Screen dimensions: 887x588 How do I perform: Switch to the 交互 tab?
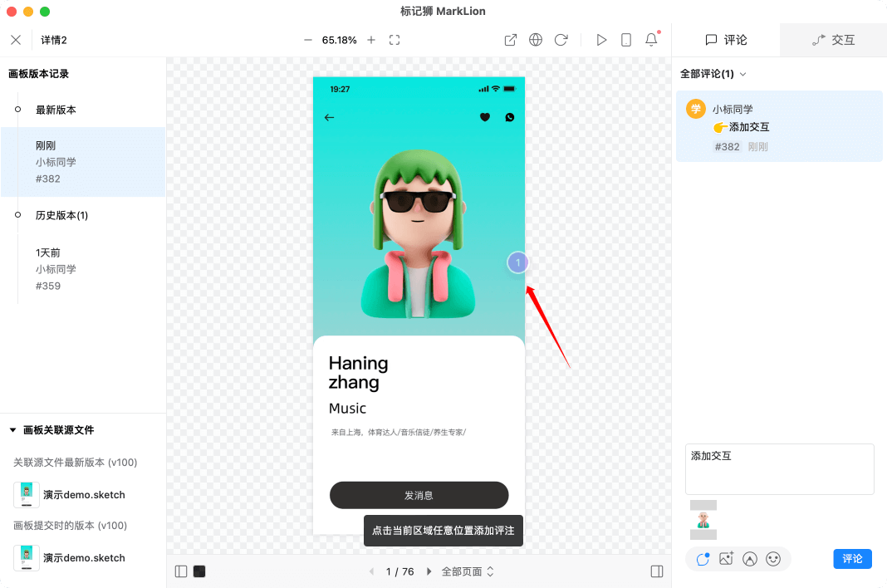point(841,39)
